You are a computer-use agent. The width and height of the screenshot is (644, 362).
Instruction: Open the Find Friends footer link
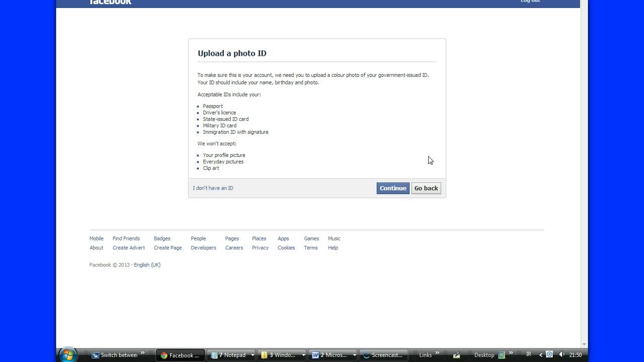tap(126, 238)
